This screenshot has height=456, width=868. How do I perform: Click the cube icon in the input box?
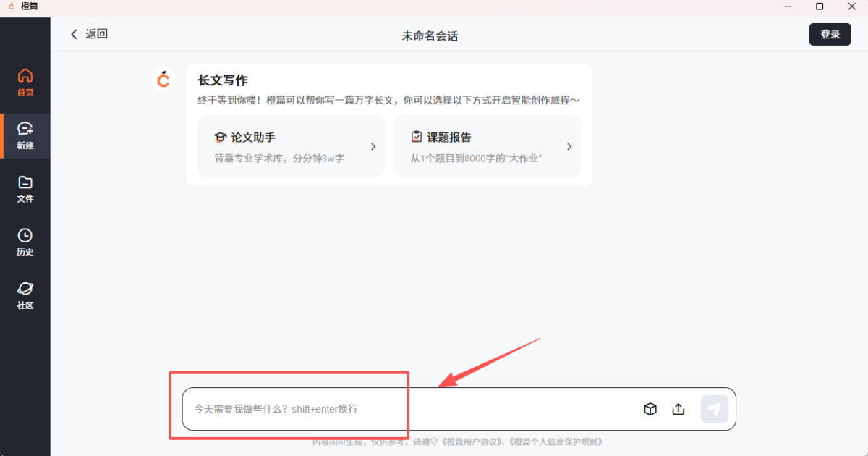coord(650,409)
